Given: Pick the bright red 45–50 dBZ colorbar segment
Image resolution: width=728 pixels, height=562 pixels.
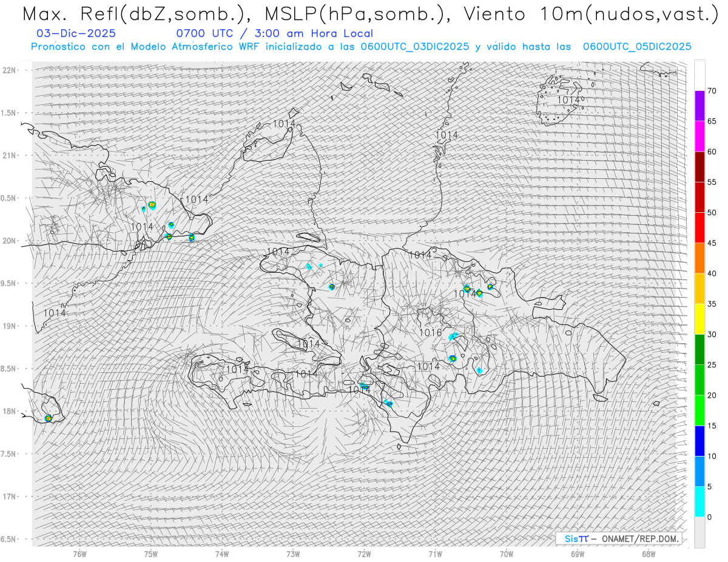Looking at the screenshot, I should click(699, 227).
